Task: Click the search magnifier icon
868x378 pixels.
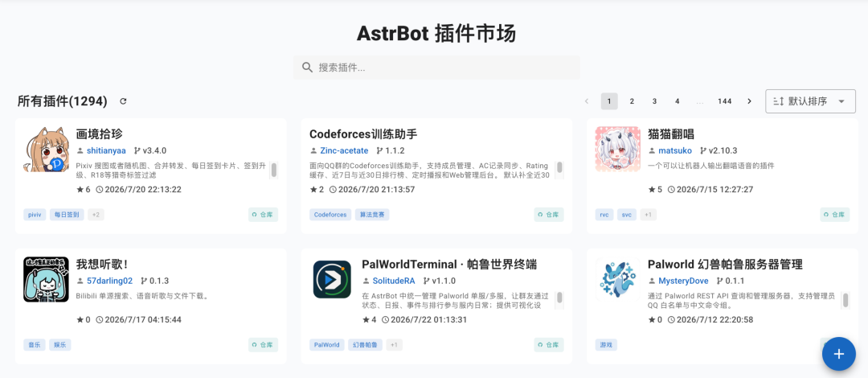Action: (308, 68)
